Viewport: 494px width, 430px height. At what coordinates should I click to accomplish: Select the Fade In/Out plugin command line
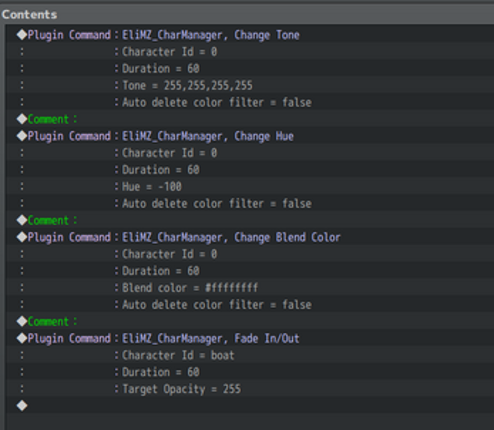tap(250, 338)
